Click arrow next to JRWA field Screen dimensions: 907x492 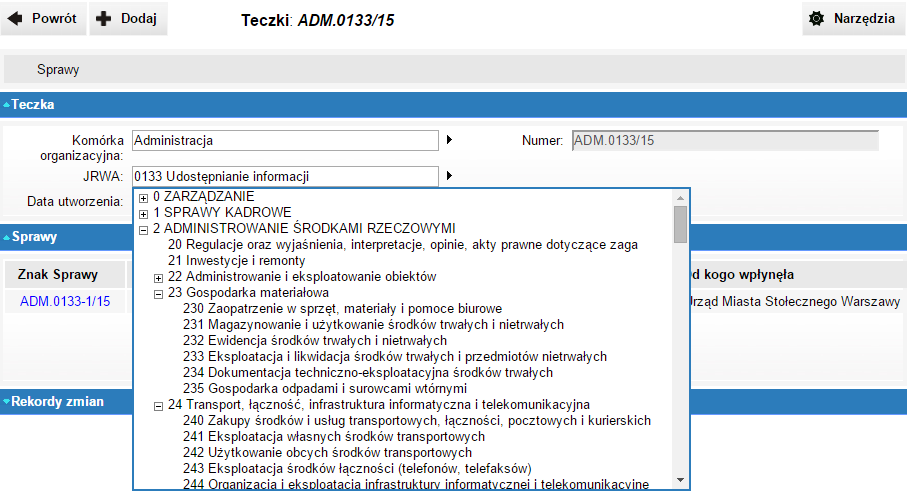pos(449,176)
